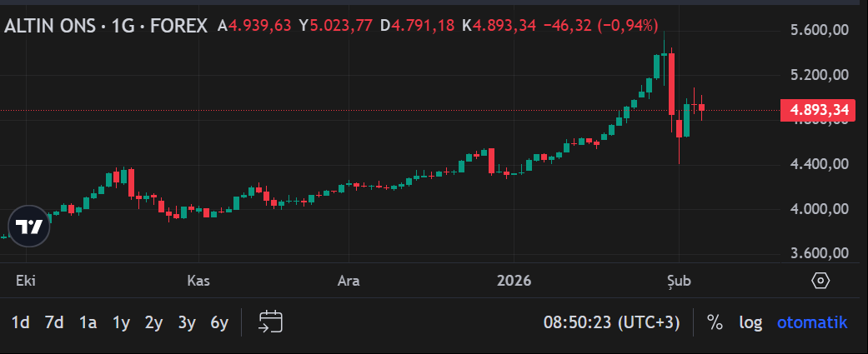This screenshot has height=354, width=868.
Task: Click the 2026 label on the time axis
Action: (513, 281)
